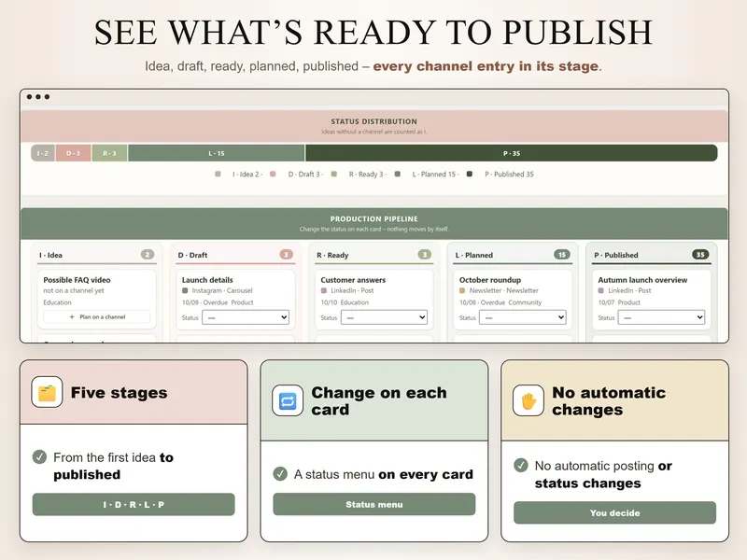Click the 'L - Planned' column header

474,255
